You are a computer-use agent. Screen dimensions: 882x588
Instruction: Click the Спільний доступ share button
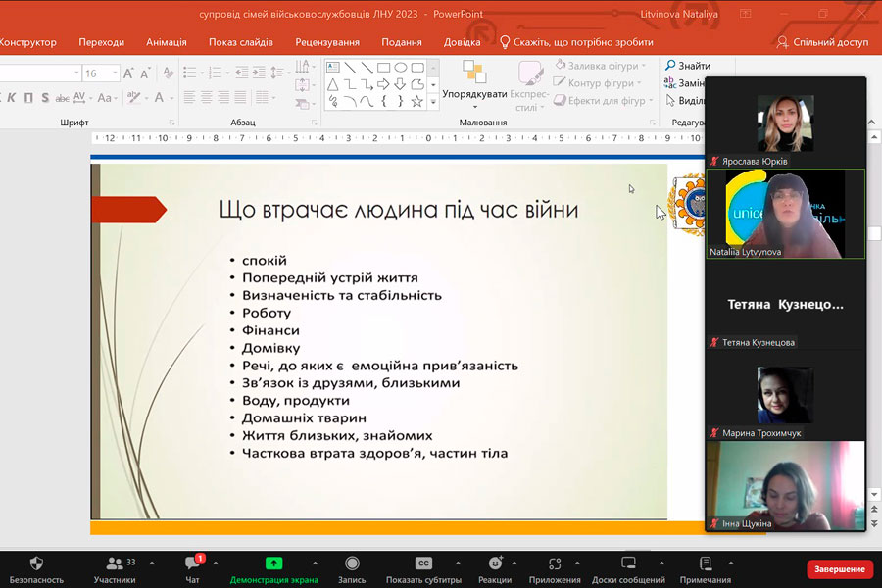(823, 42)
